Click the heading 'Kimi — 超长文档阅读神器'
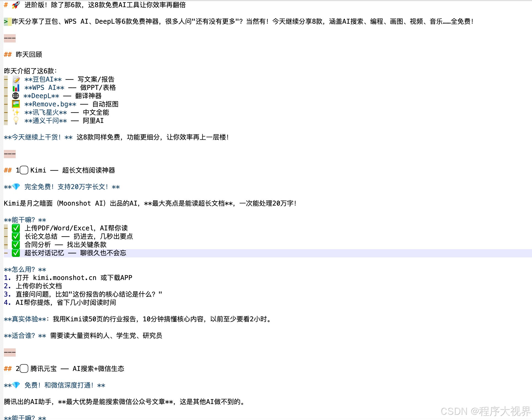Viewport: 532px width, 420px height. coord(73,170)
